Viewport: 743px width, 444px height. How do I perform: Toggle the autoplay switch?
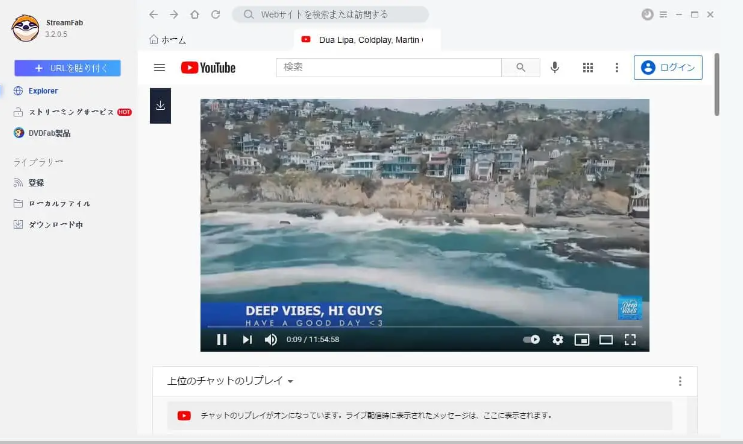tap(531, 340)
